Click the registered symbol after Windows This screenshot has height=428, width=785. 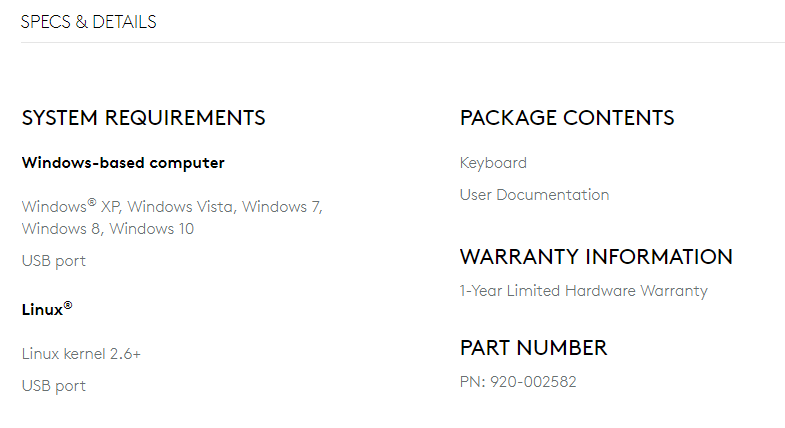coord(92,202)
